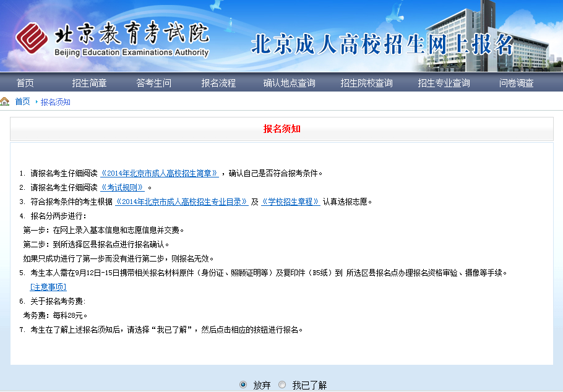Click the text 考务费：每科28元。
563x392 pixels.
click(x=55, y=315)
